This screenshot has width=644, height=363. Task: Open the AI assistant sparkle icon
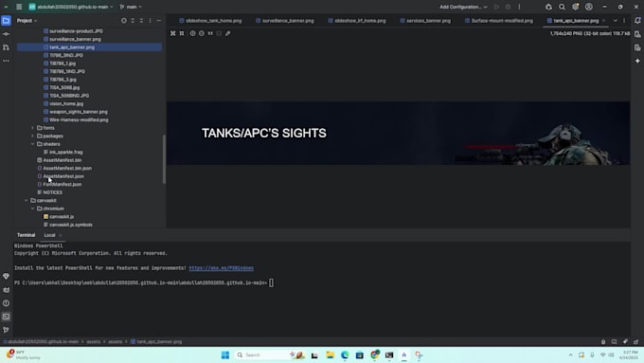coord(637,61)
